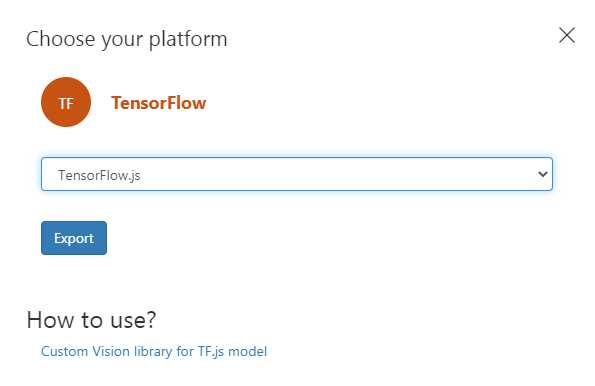Image resolution: width=595 pixels, height=386 pixels.
Task: Open Custom Vision library for TF.js model link
Action: click(x=154, y=352)
